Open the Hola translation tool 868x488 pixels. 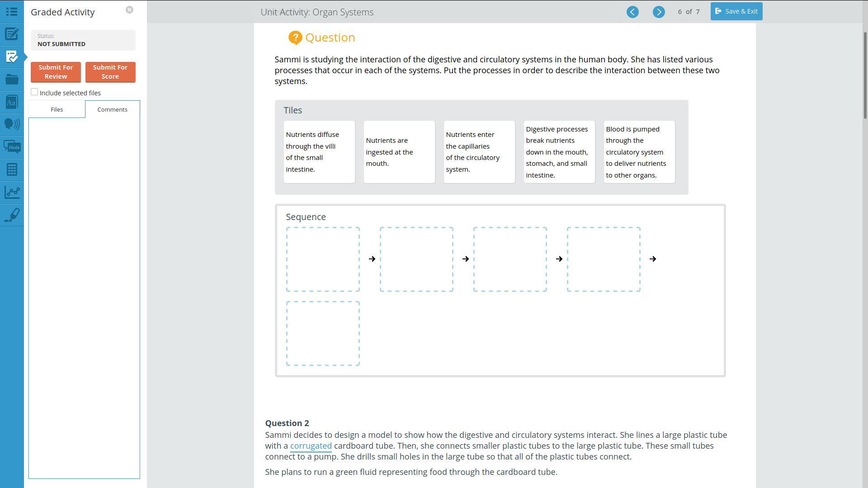coord(12,147)
